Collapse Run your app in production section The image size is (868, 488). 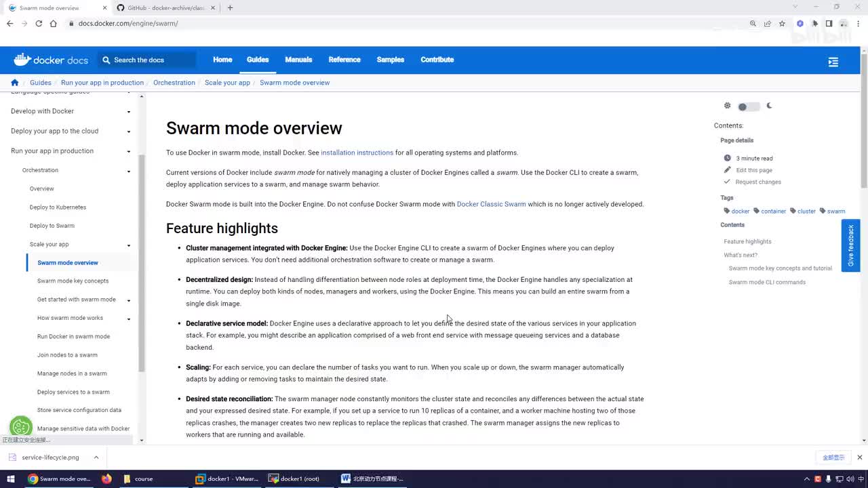(129, 152)
